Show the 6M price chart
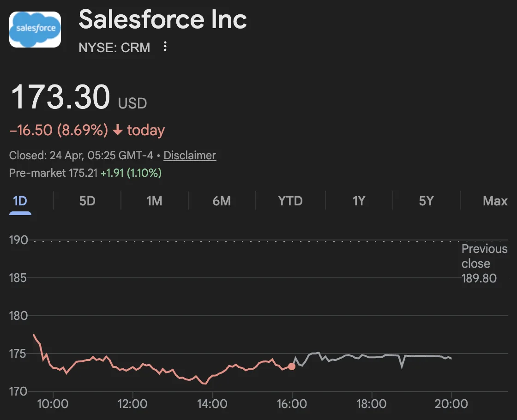517x420 pixels. click(222, 201)
